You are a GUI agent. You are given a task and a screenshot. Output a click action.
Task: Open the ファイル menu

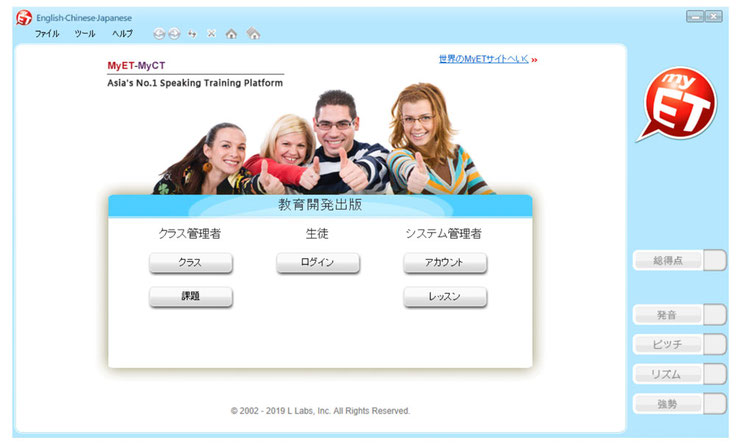point(47,34)
